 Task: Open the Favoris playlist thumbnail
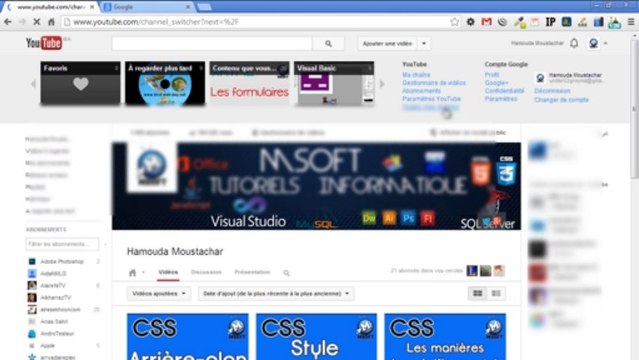(81, 83)
